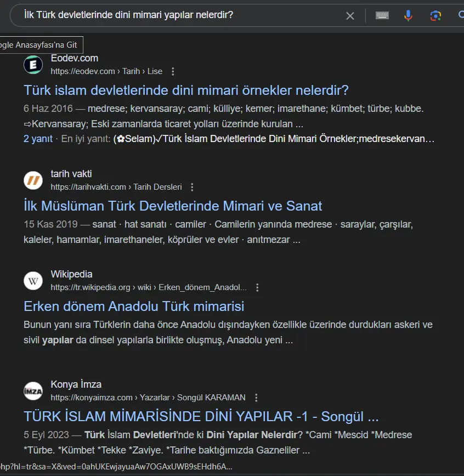The height and width of the screenshot is (476, 464).
Task: Click the Eodev.com site favicon
Action: click(33, 65)
